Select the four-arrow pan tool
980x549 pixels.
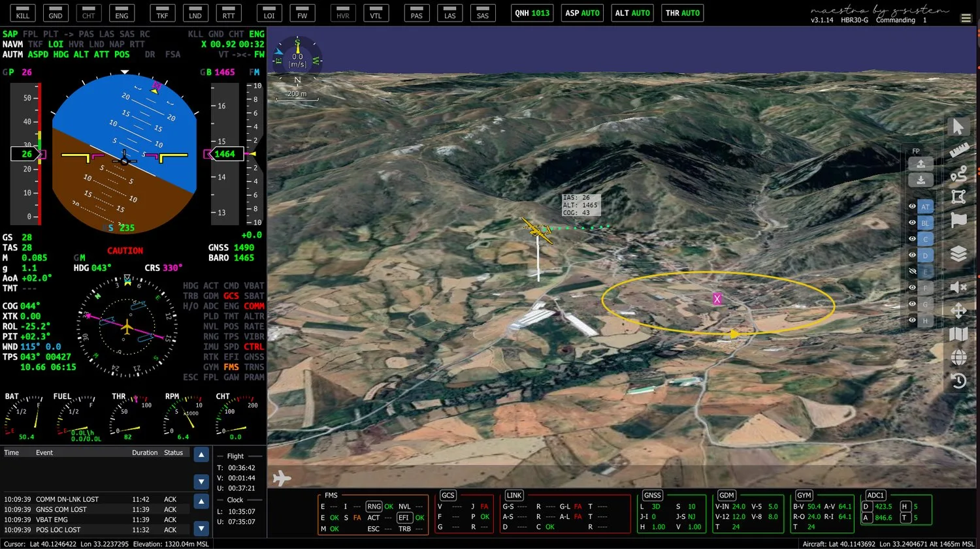tap(958, 311)
